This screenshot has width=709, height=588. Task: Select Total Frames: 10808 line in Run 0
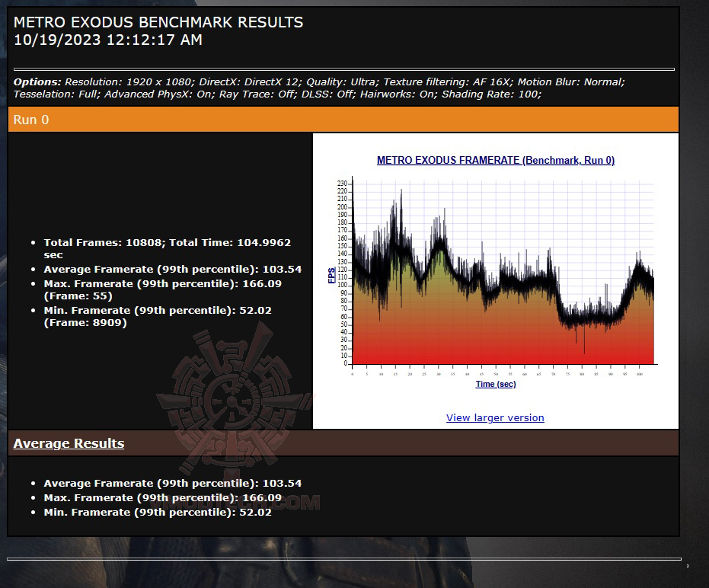click(168, 248)
